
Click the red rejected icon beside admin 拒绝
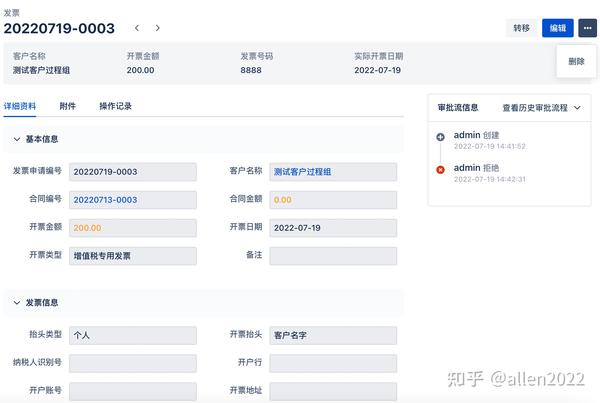point(440,170)
